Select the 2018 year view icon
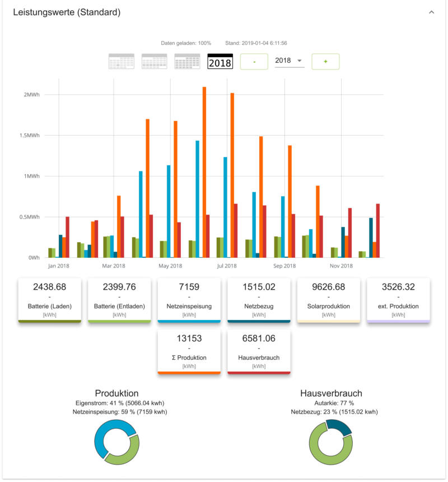The image size is (448, 482). [220, 61]
